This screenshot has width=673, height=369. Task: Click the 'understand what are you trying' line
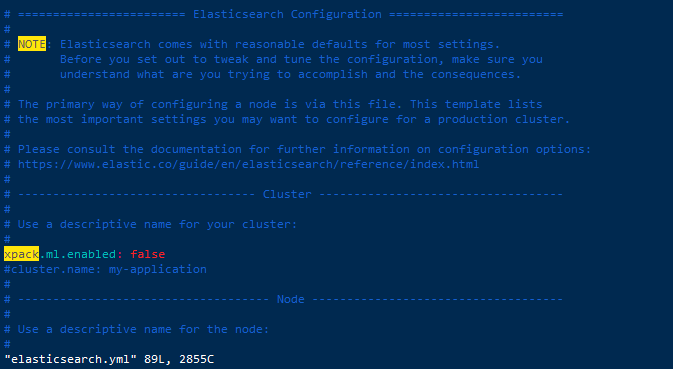[x=291, y=74]
